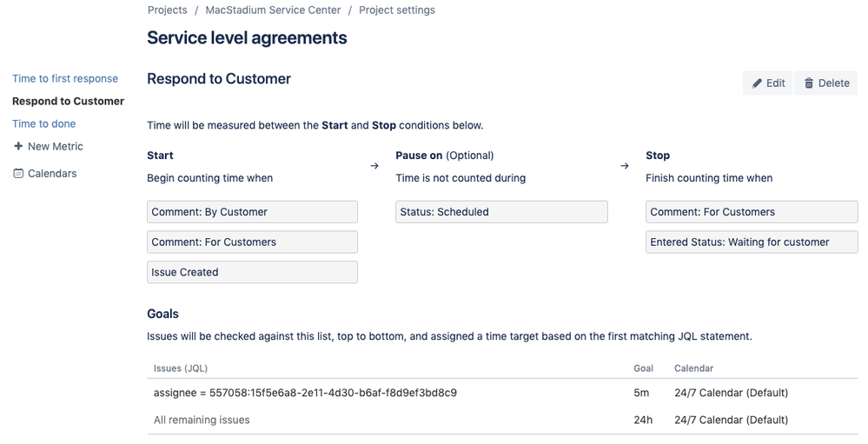Select the Comment: By Customer start condition
Viewport: 868px width, 444px height.
[252, 212]
